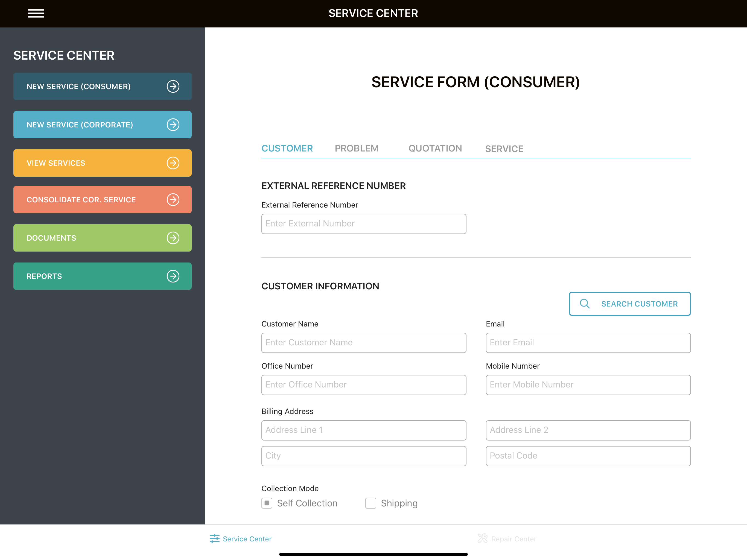Switch to the CUSTOMER tab

point(287,148)
